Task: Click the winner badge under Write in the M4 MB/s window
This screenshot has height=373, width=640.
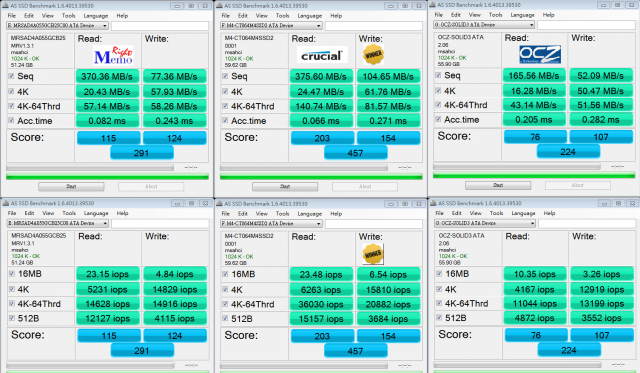Action: pos(373,55)
